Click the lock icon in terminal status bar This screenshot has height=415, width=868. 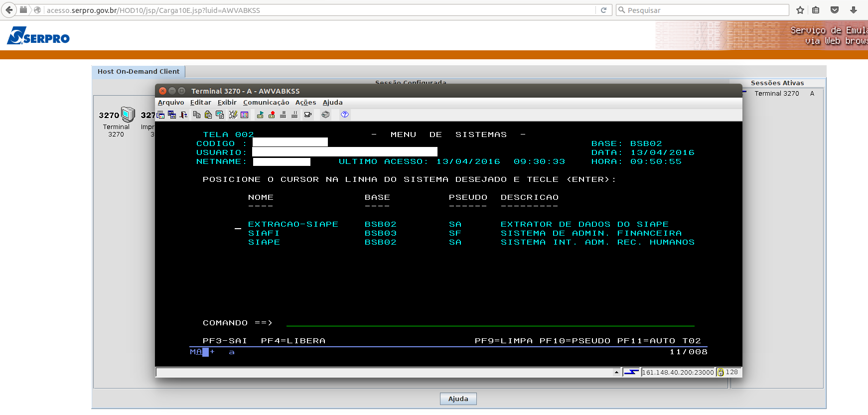coord(721,372)
